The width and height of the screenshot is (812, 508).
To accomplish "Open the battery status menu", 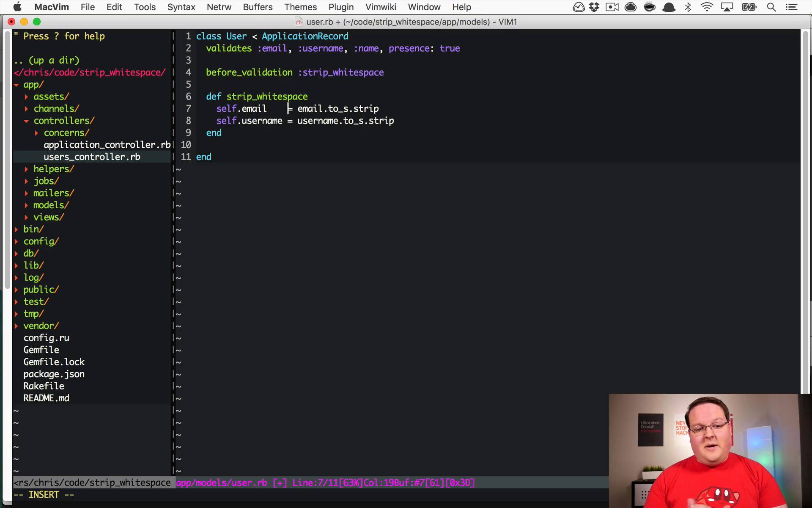I will 749,7.
